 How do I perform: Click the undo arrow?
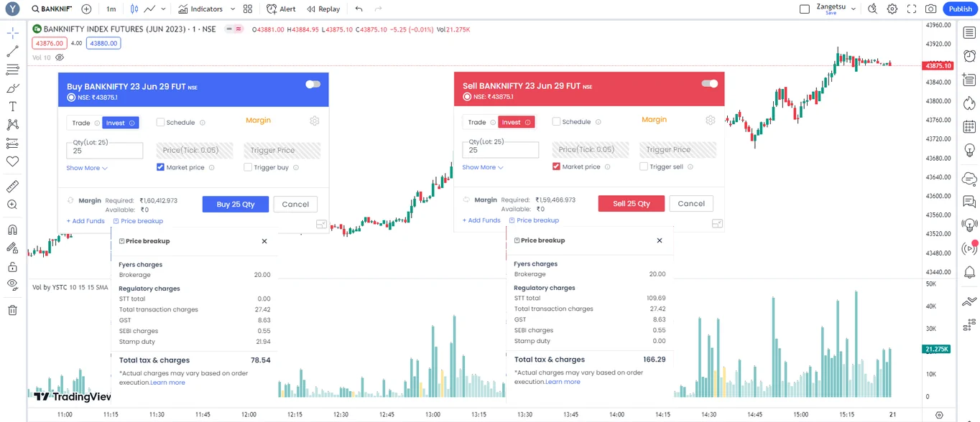[359, 9]
